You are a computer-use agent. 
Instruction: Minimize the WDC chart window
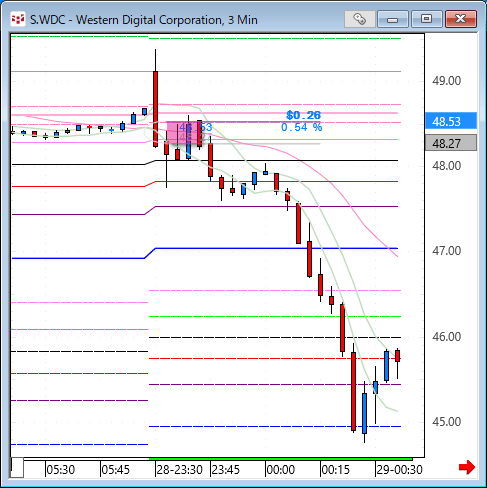coord(393,19)
